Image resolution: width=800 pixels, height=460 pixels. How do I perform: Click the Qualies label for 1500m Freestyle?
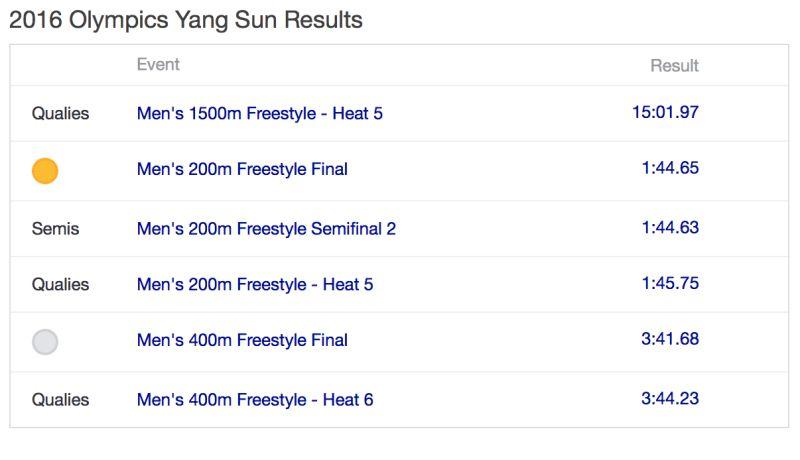coord(60,114)
